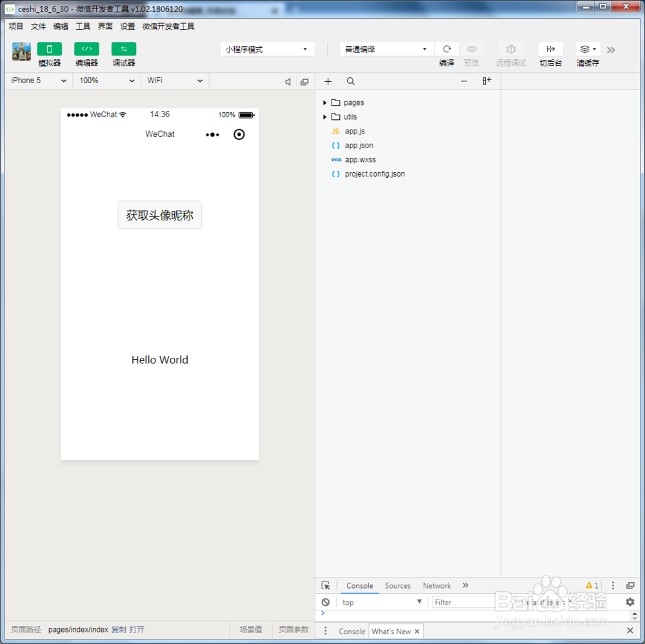Image resolution: width=645 pixels, height=644 pixels.
Task: Open the WeChat developer tools menu
Action: [x=168, y=26]
